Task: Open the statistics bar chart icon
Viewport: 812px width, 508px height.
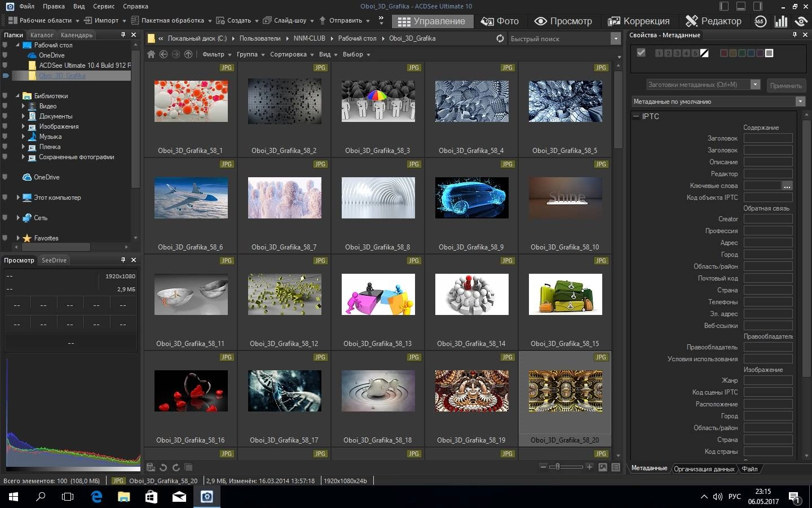Action: click(x=781, y=21)
